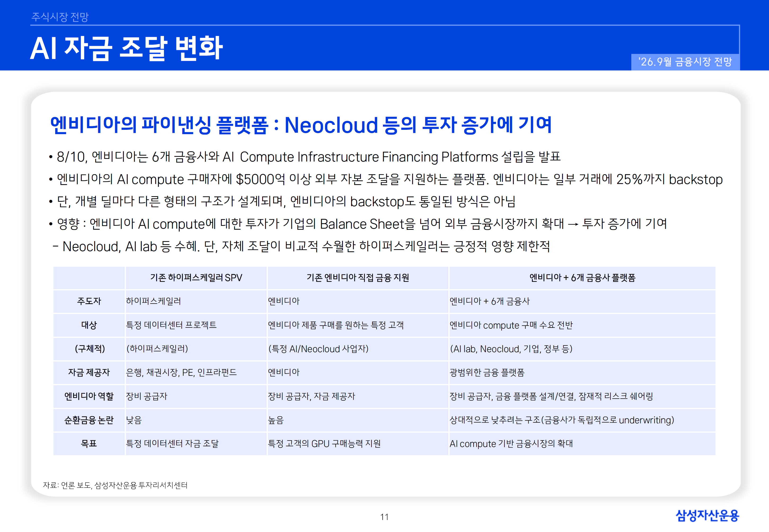Viewport: 769px width, 532px height.
Task: Click the '(구체적)' row label
Action: click(89, 349)
